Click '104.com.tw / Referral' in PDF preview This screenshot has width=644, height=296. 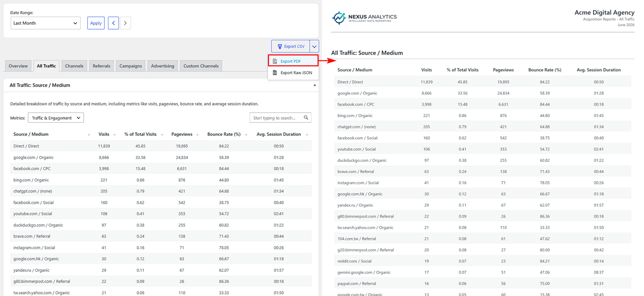click(357, 239)
